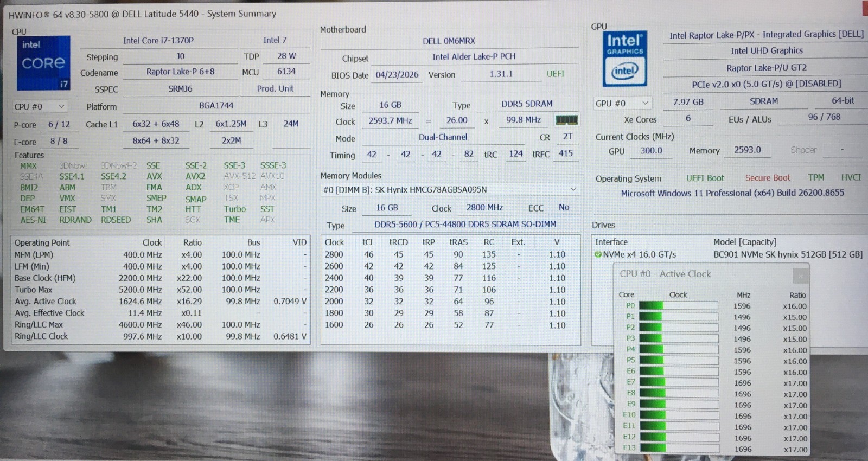Click the BIOS version 1.31.1

click(501, 74)
